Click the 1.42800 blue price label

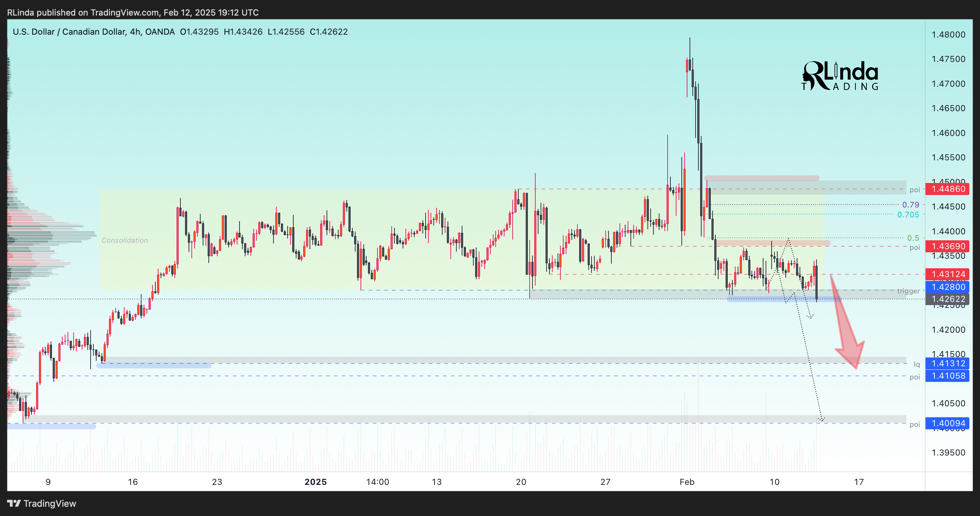click(948, 287)
